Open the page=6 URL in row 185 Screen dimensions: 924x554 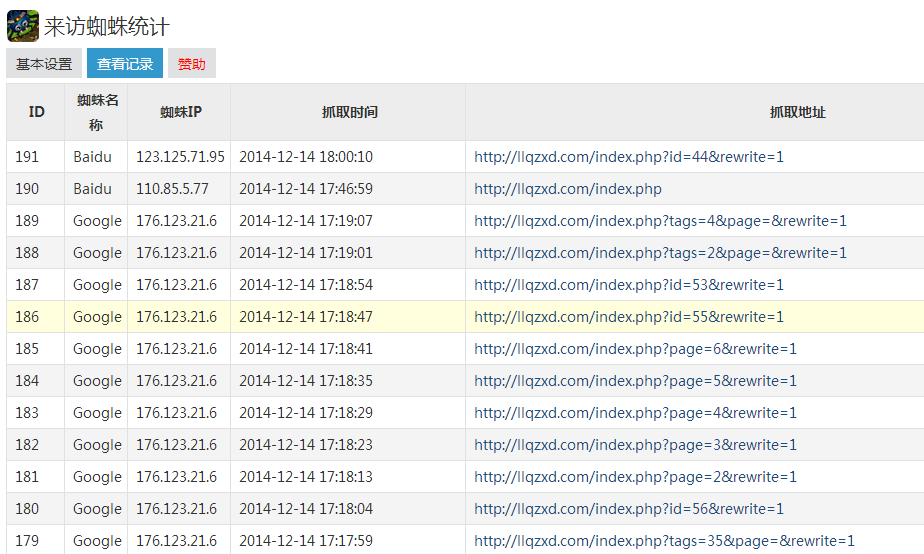635,349
